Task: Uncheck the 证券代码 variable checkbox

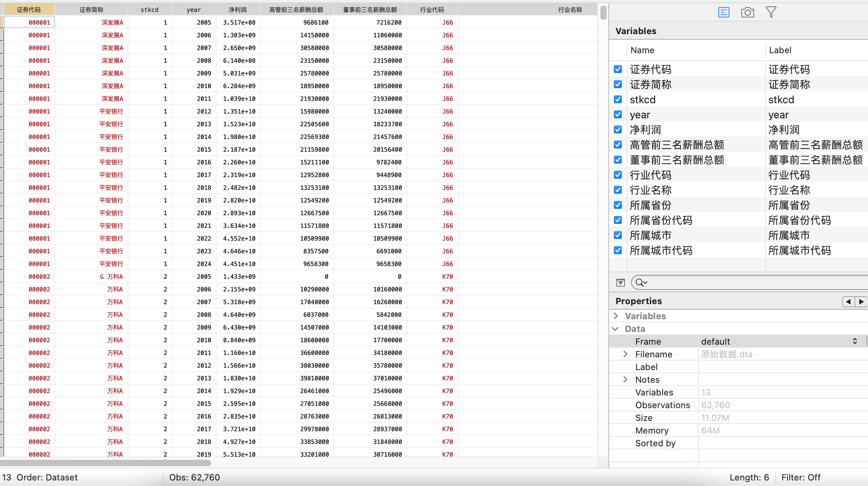Action: point(618,69)
